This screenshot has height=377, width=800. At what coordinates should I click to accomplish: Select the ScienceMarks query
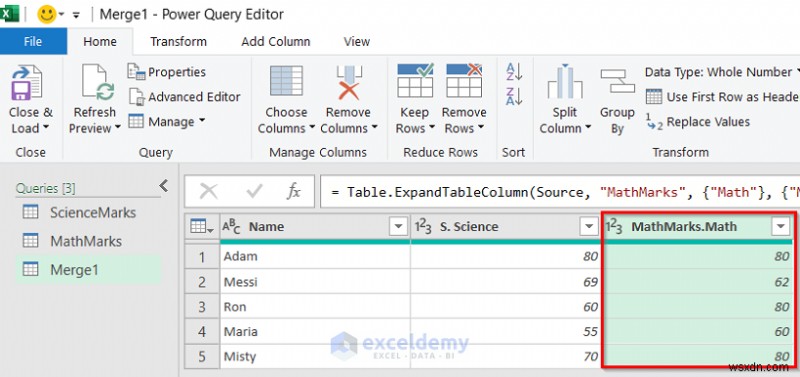[x=88, y=212]
